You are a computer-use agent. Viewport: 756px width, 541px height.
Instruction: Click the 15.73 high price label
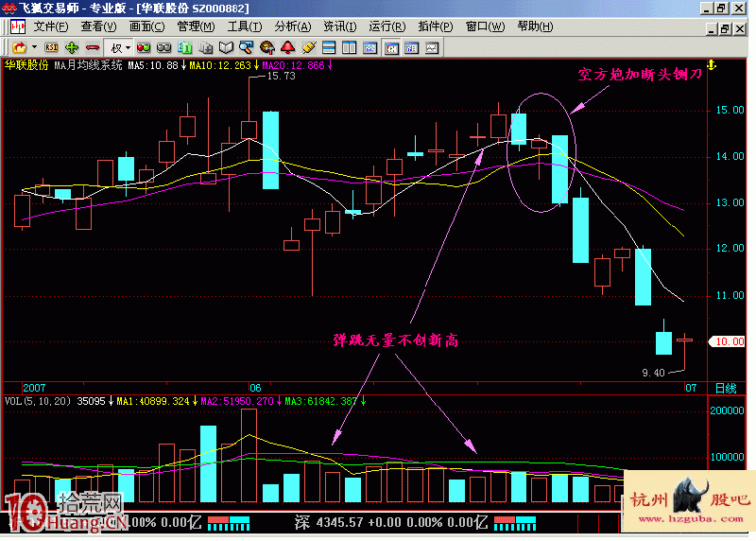pyautogui.click(x=281, y=77)
